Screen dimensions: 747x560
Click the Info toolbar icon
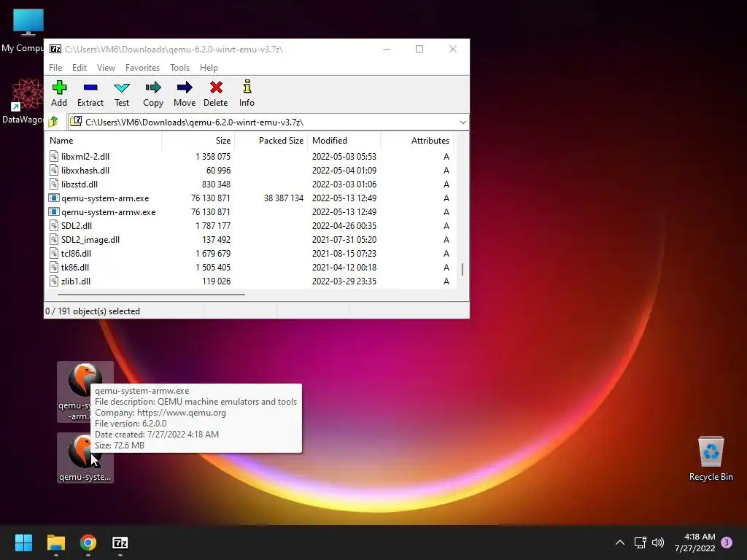coord(247,87)
